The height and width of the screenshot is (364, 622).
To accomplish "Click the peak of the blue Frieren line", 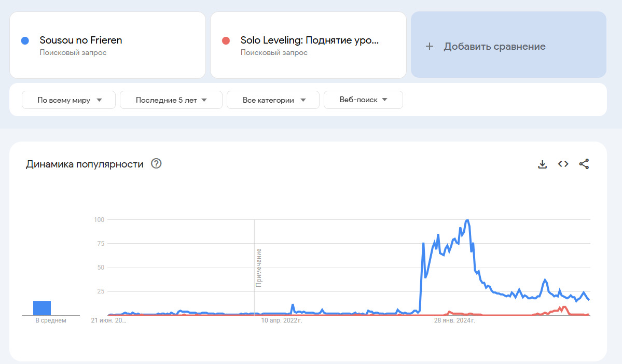I will coord(467,220).
